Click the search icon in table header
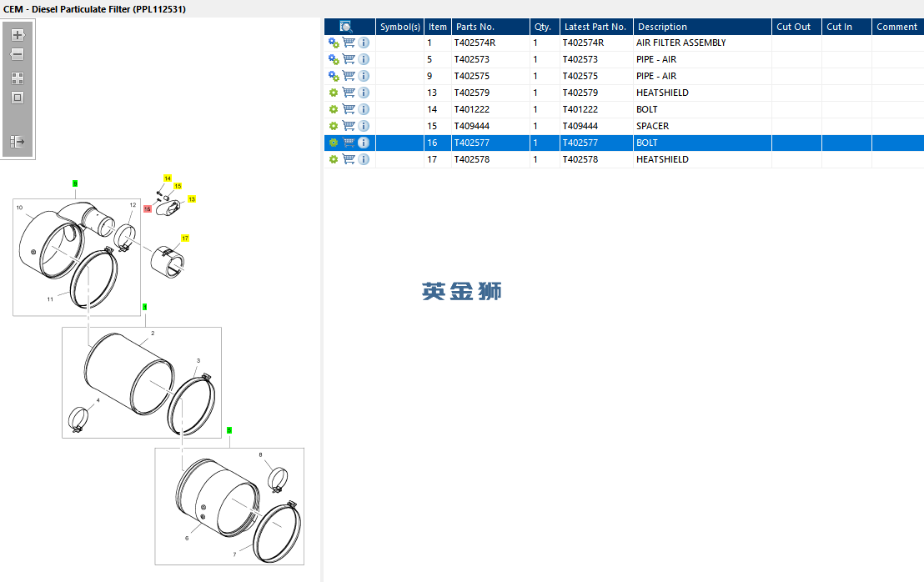 [347, 27]
